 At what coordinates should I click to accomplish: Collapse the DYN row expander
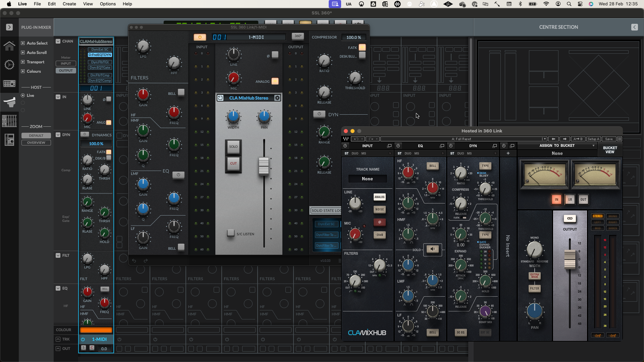tap(58, 135)
